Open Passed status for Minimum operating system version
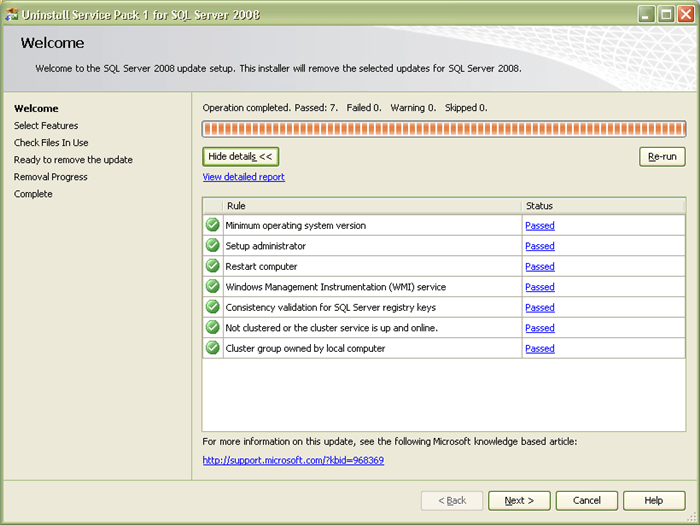Image resolution: width=700 pixels, height=525 pixels. click(540, 226)
